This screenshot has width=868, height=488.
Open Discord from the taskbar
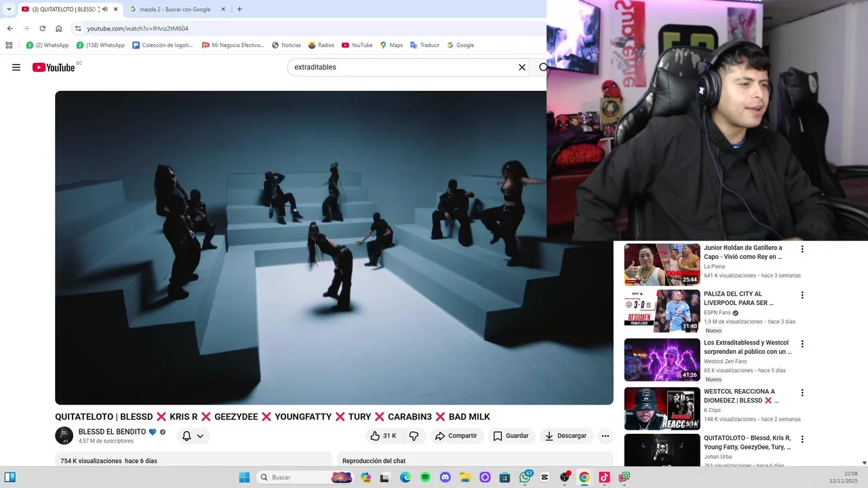[445, 477]
